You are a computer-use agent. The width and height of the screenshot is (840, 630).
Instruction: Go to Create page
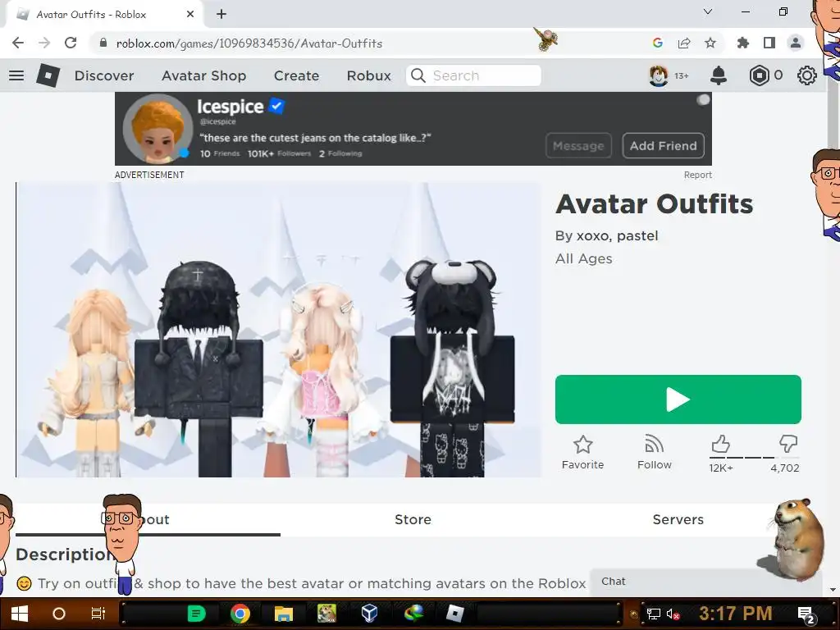296,75
